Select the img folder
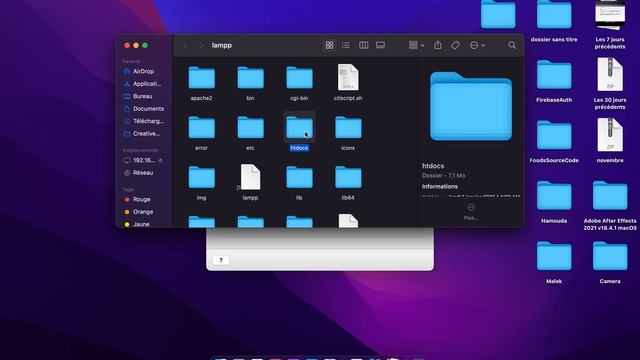The width and height of the screenshot is (640, 360). 201,178
